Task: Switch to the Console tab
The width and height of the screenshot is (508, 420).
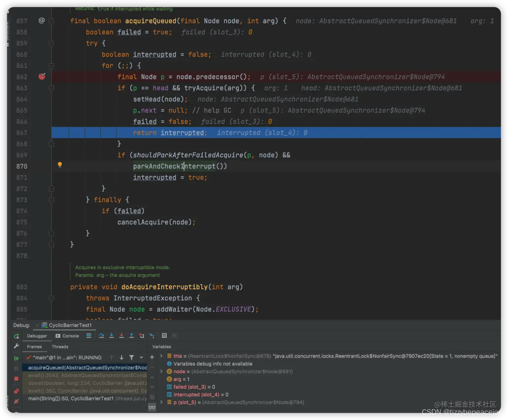Action: 67,336
